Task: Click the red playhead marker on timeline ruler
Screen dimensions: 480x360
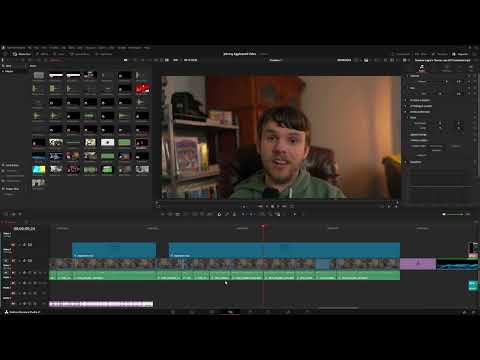Action: [263, 227]
